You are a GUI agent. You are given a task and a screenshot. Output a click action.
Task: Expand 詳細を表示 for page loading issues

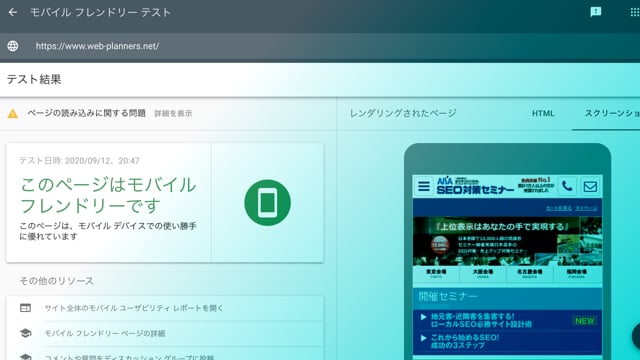(173, 113)
